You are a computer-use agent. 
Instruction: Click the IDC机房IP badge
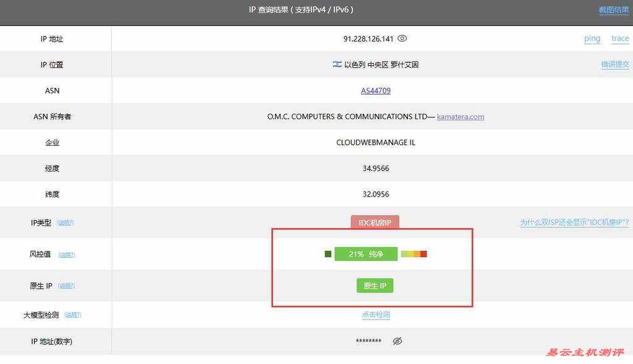click(x=375, y=222)
